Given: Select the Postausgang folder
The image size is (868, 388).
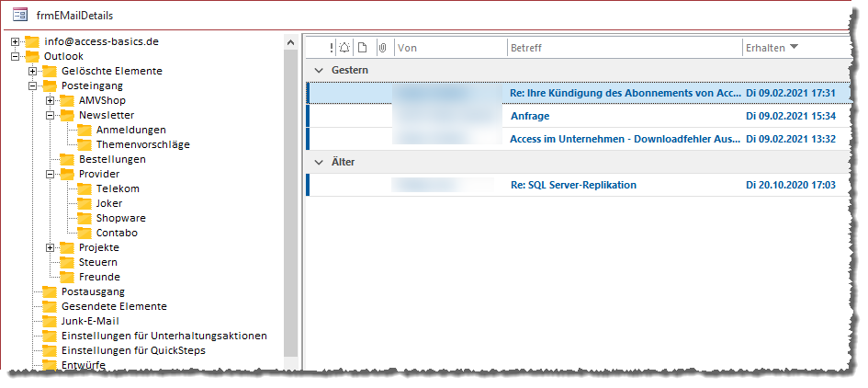Looking at the screenshot, I should click(x=93, y=291).
